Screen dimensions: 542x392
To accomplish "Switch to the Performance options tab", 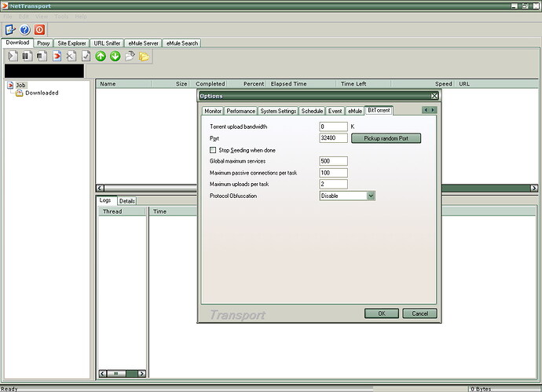I will (240, 111).
